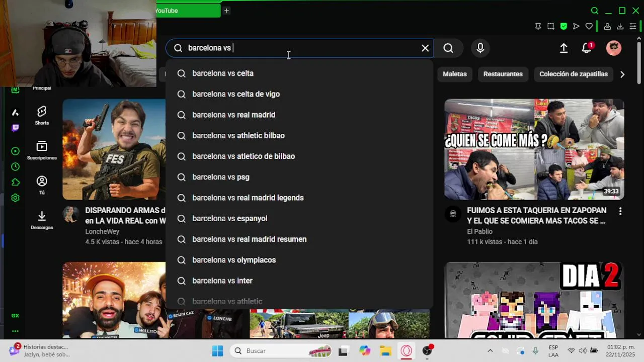Select "barcelona vs inter" suggestion
The width and height of the screenshot is (644, 362).
pyautogui.click(x=299, y=281)
